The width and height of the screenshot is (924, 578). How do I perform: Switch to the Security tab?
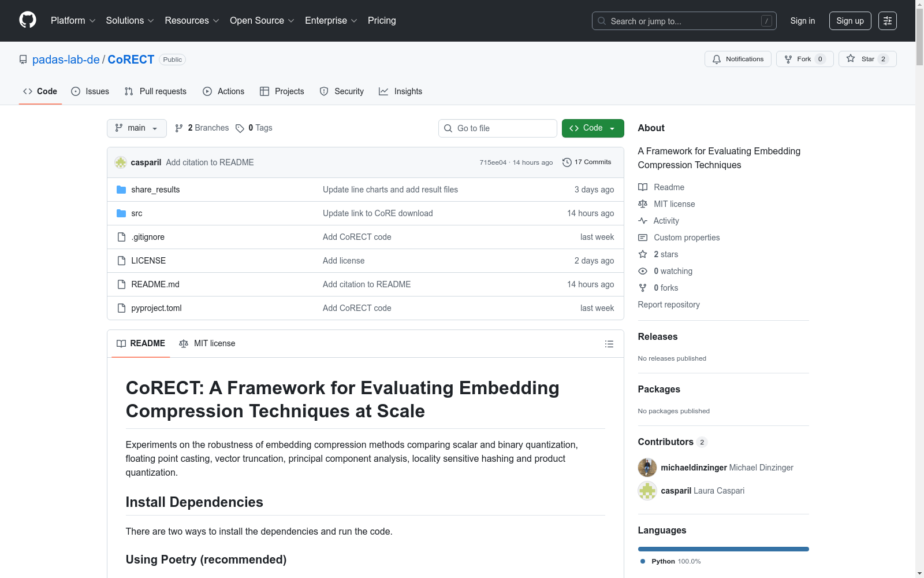[x=342, y=91]
